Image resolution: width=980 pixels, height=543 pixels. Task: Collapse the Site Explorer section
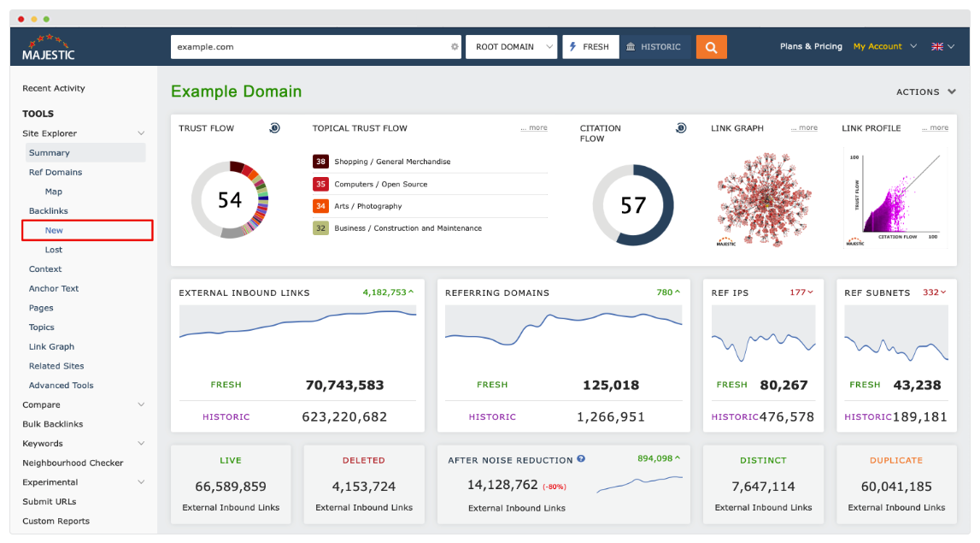tap(141, 133)
